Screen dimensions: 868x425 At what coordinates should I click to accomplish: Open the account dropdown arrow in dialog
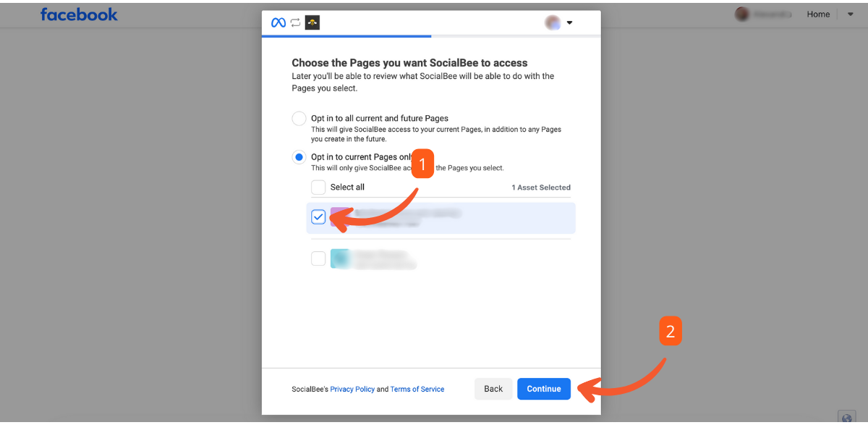click(569, 22)
